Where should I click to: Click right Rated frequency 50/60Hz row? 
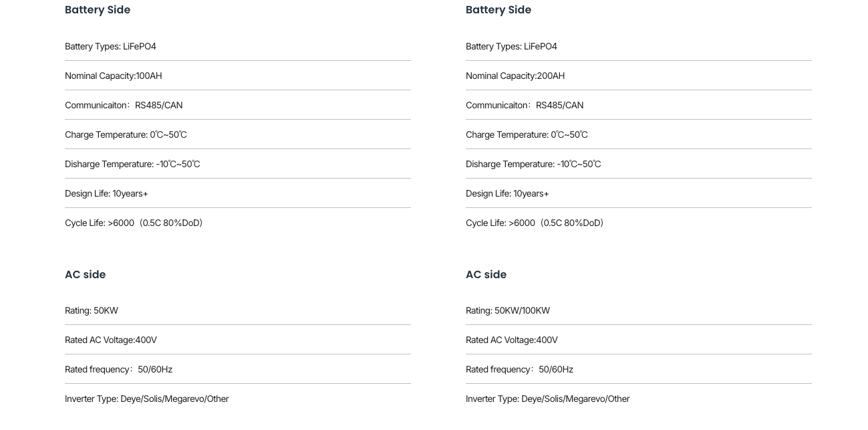click(x=639, y=369)
